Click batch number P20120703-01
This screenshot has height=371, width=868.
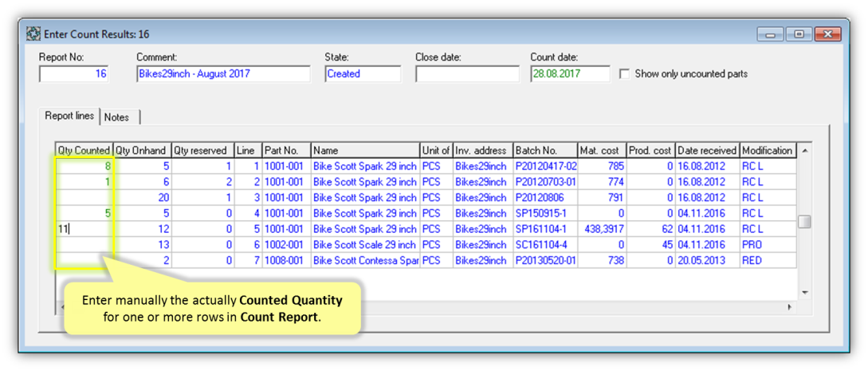click(545, 182)
